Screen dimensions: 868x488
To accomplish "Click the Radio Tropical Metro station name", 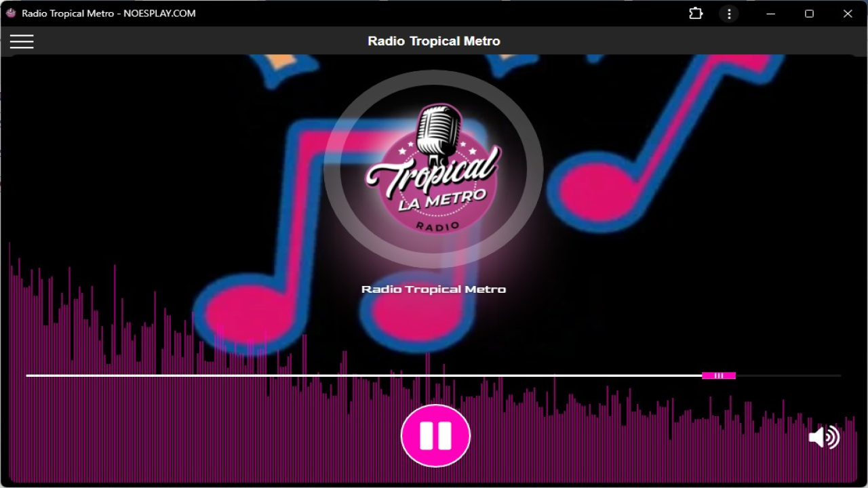I will [x=433, y=289].
